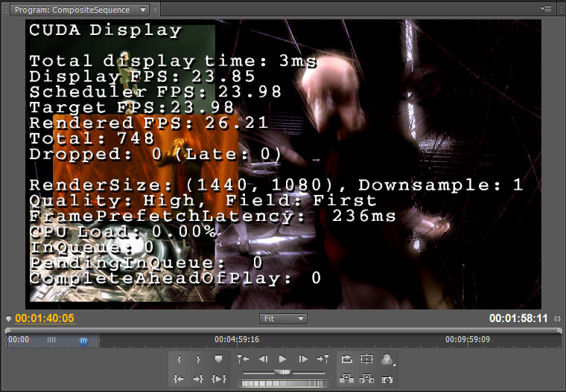Screen dimensions: 566x392
Task: Click the current timecode 00:01:40:05
Action: point(45,318)
